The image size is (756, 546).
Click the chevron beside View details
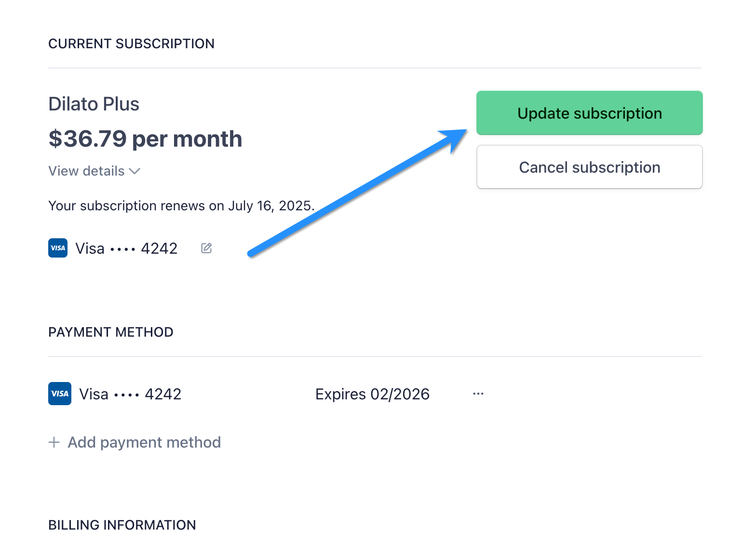135,171
